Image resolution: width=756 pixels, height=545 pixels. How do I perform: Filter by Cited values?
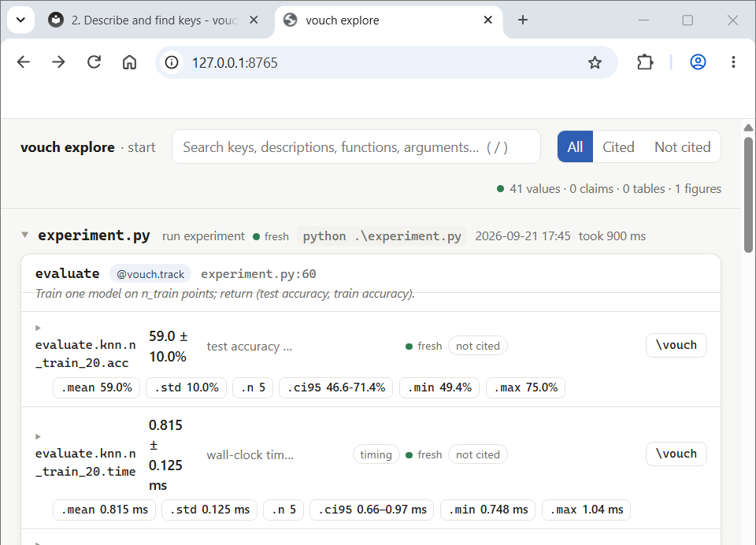(618, 146)
